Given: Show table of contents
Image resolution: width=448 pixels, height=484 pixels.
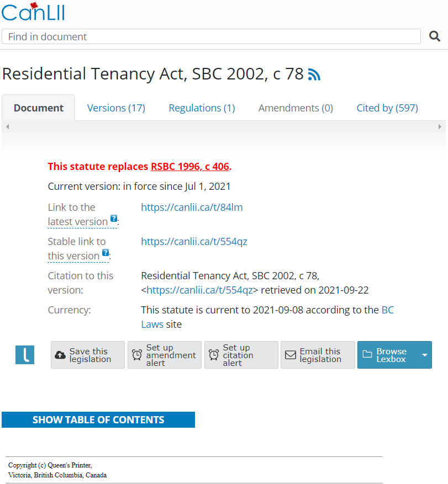Looking at the screenshot, I should [x=98, y=420].
